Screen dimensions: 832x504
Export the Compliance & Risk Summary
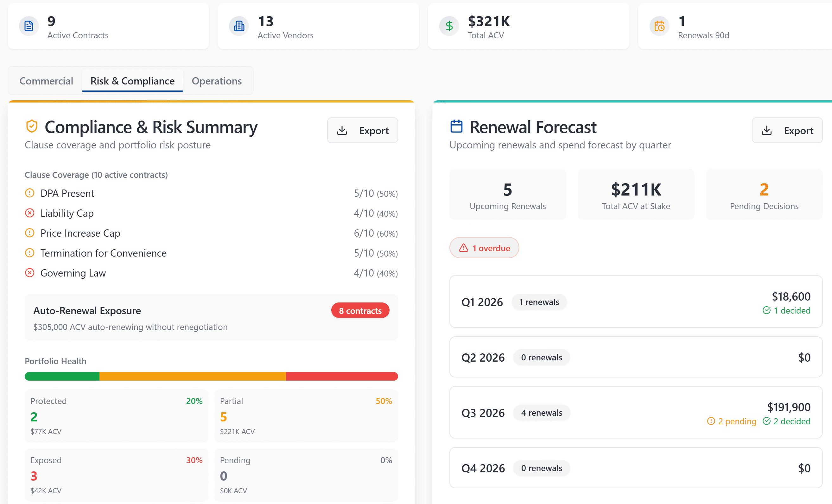point(362,131)
